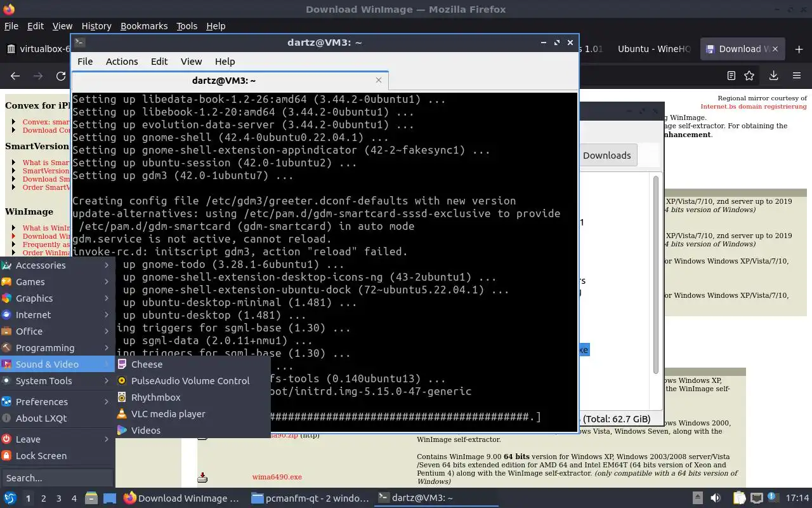Click Internet.bs domain registrierung link

(x=754, y=107)
